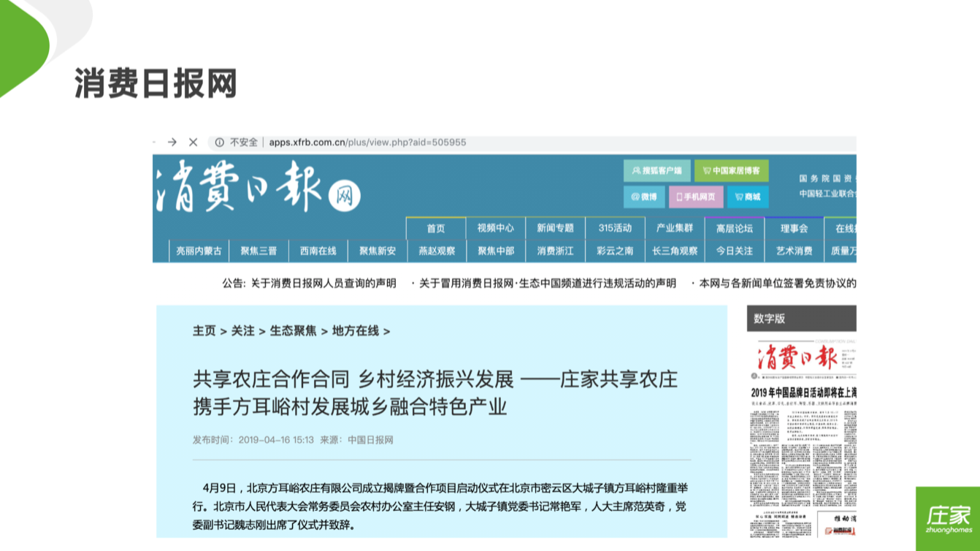Click source text 中国日报网
This screenshot has width=980, height=551.
370,440
